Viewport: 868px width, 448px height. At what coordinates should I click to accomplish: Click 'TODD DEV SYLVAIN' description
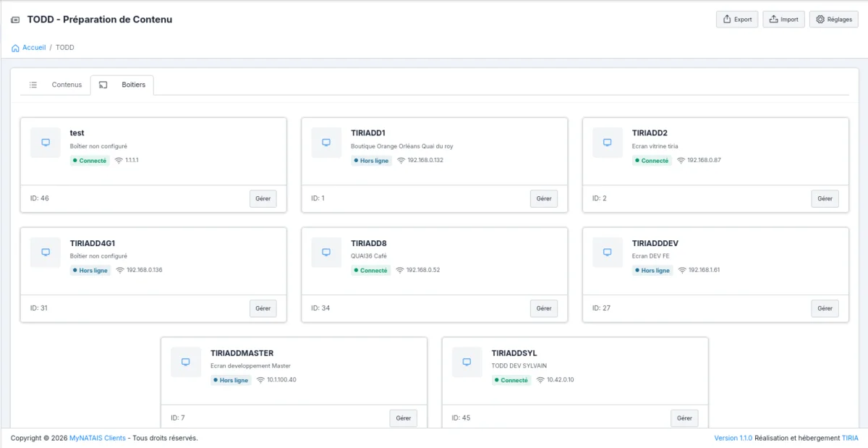(519, 366)
